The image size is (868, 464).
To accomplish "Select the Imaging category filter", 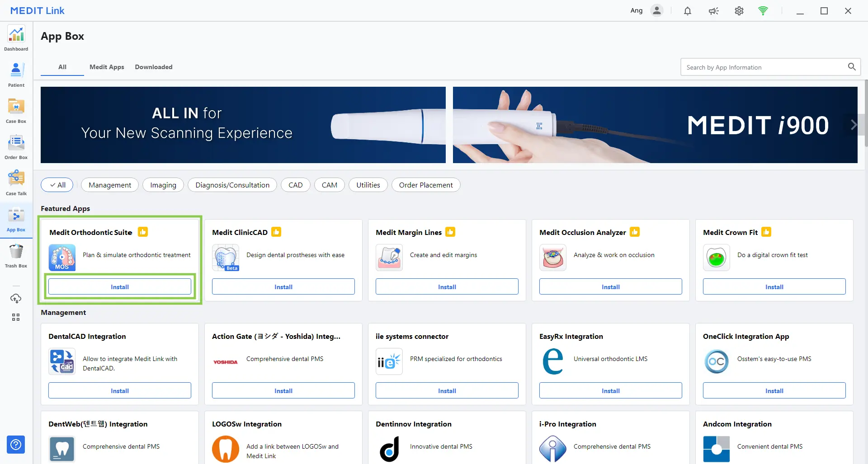I will coord(163,185).
